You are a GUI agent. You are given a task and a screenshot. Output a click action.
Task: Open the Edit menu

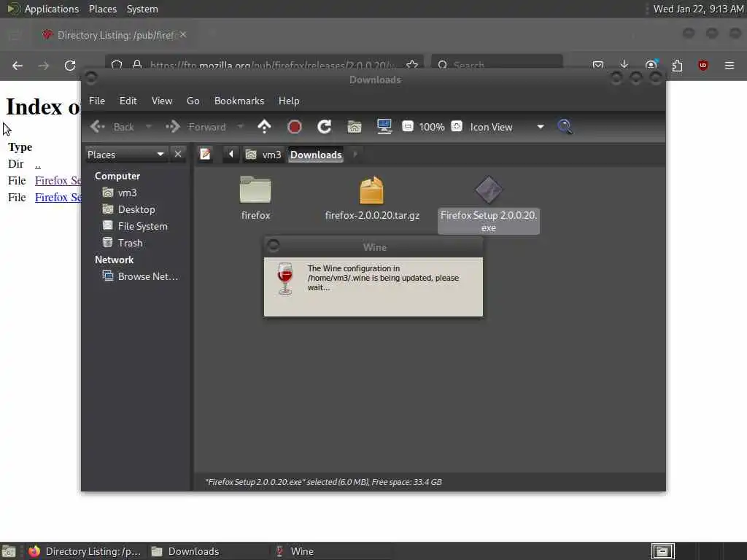128,101
